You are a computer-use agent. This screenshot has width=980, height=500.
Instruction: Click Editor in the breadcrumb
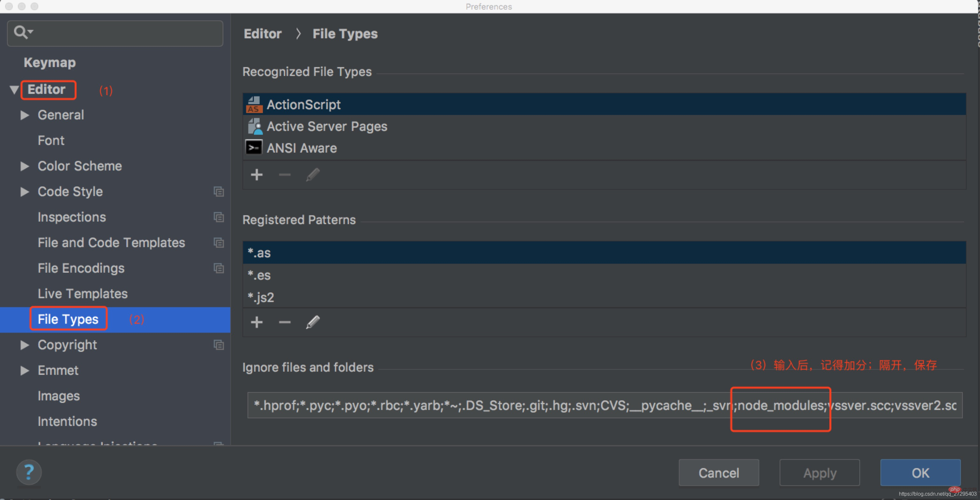(263, 34)
